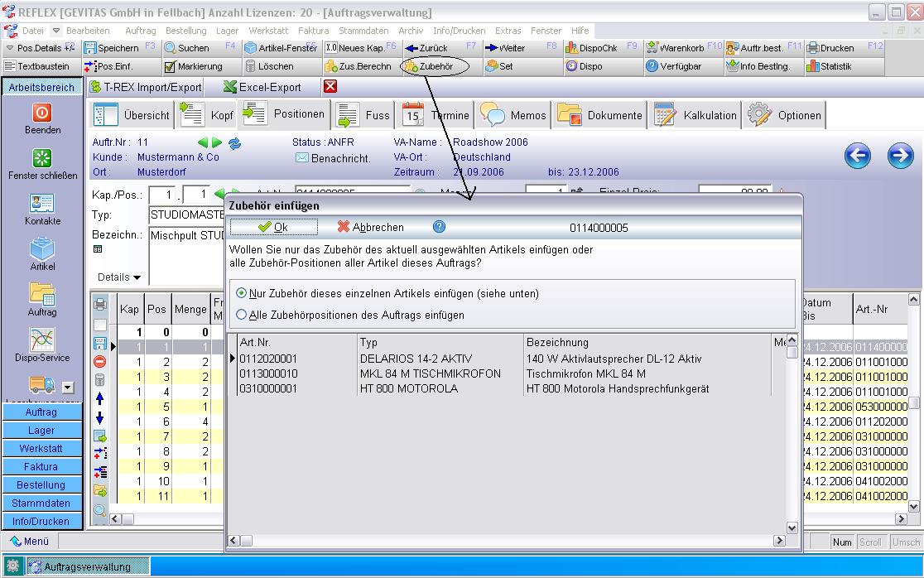Image resolution: width=924 pixels, height=578 pixels.
Task: Expand the Pos.Details toolbar dropdown
Action: point(9,48)
